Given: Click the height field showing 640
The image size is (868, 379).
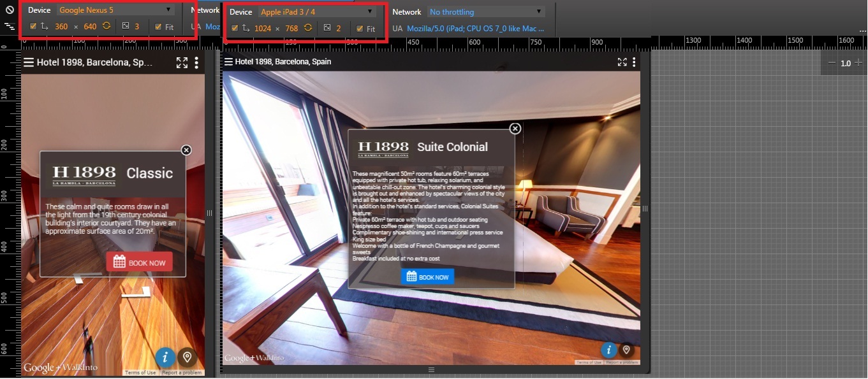Looking at the screenshot, I should pyautogui.click(x=90, y=27).
